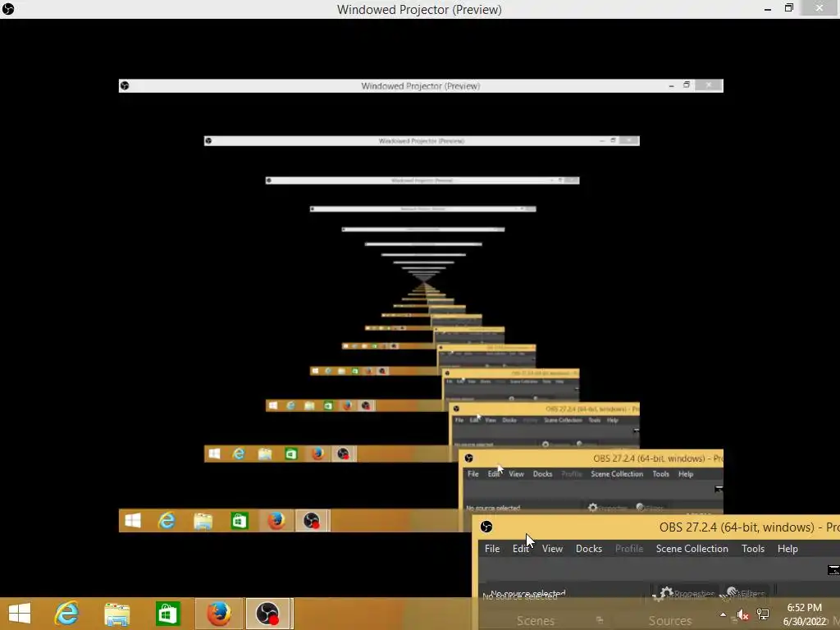Open the Help menu in the largest OBS window
This screenshot has height=630, width=840.
(x=787, y=549)
